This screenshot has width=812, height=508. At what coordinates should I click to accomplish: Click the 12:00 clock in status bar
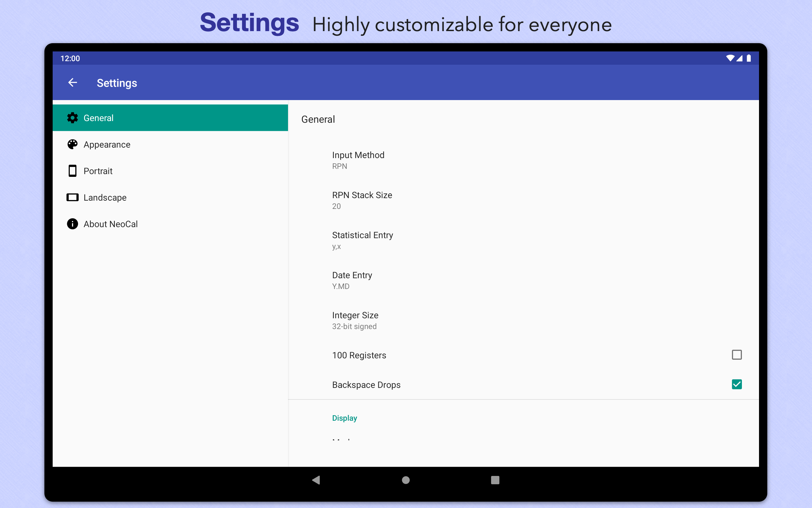pyautogui.click(x=70, y=58)
